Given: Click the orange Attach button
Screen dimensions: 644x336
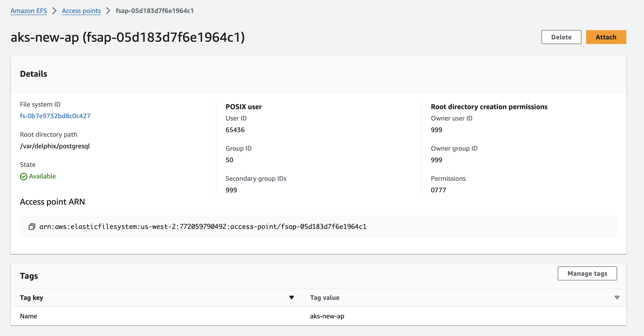Looking at the screenshot, I should click(606, 37).
